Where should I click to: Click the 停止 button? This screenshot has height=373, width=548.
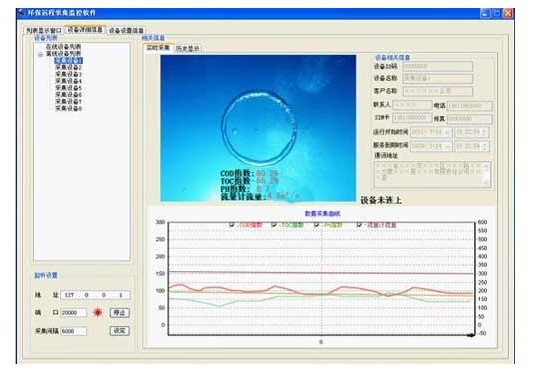tap(120, 313)
